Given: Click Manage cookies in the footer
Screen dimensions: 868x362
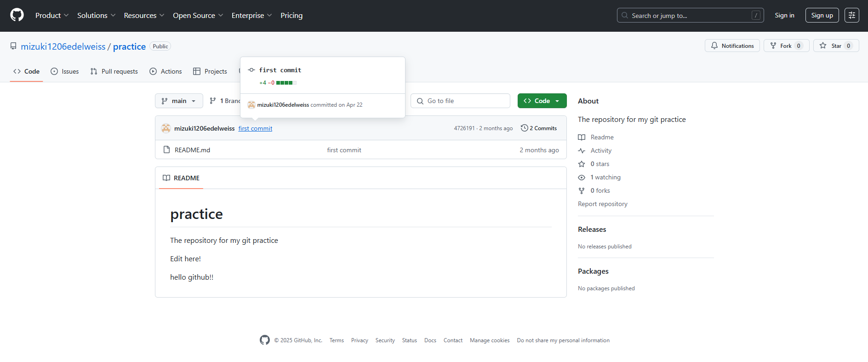Looking at the screenshot, I should (x=490, y=340).
